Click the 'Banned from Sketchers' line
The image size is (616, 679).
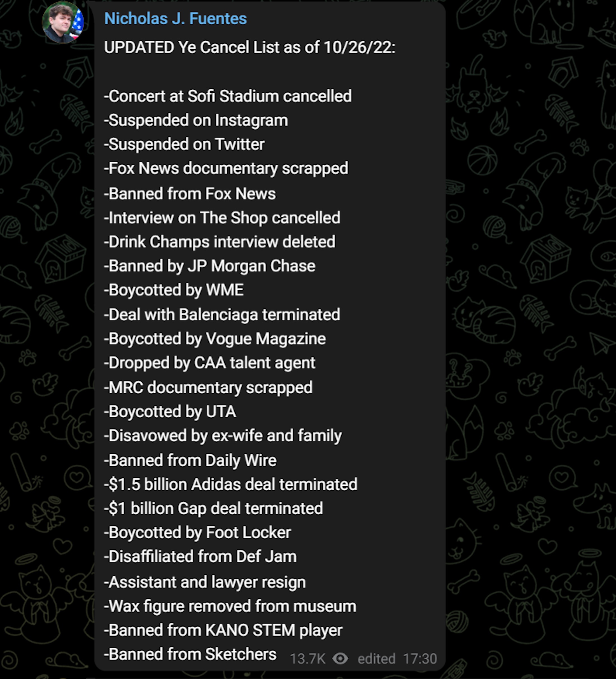click(190, 654)
